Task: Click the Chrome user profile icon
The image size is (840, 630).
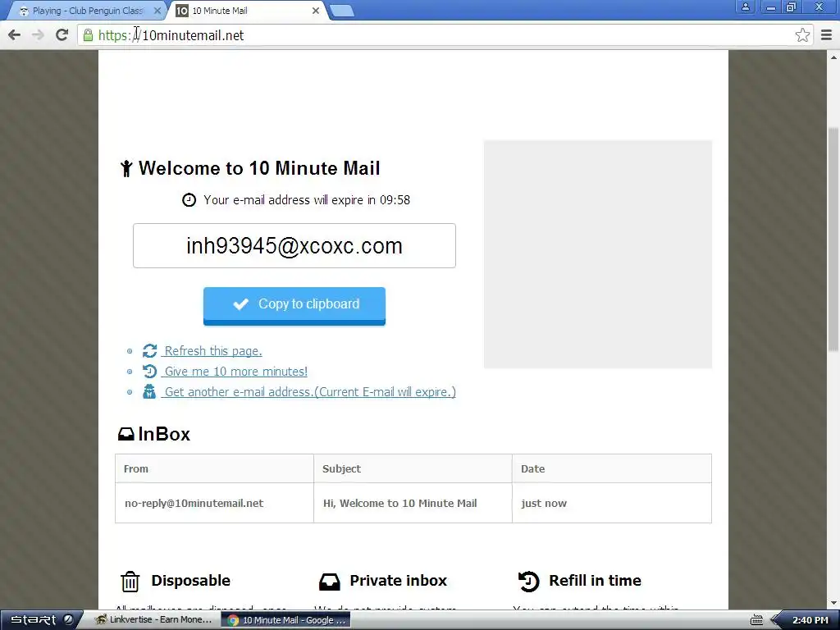Action: [x=745, y=7]
